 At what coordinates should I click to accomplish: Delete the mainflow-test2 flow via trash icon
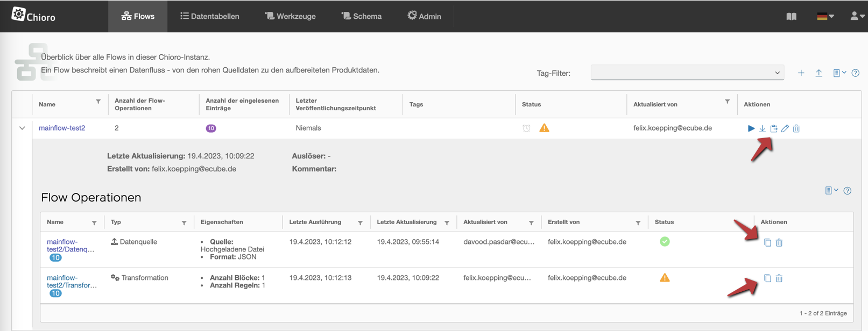tap(796, 128)
